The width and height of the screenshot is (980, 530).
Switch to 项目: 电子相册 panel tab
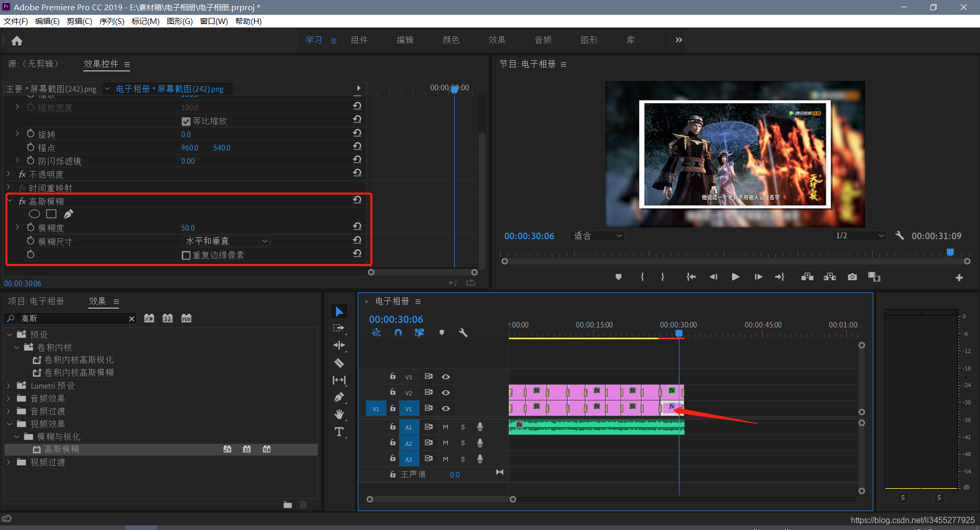coord(36,301)
